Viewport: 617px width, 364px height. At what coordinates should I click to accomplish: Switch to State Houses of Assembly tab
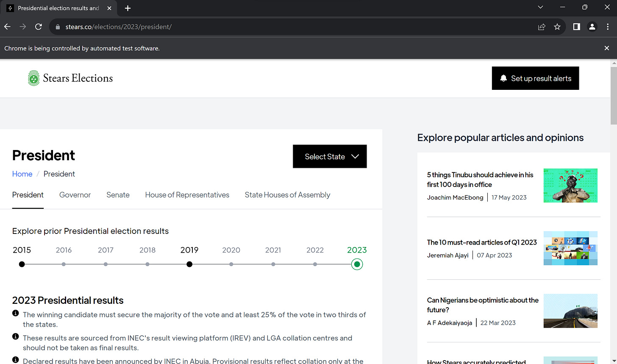tap(287, 195)
